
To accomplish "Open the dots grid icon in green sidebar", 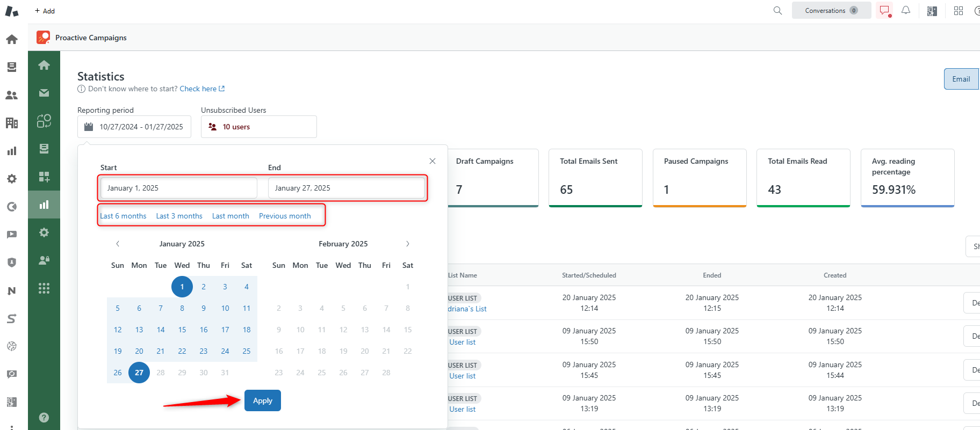I will (44, 288).
